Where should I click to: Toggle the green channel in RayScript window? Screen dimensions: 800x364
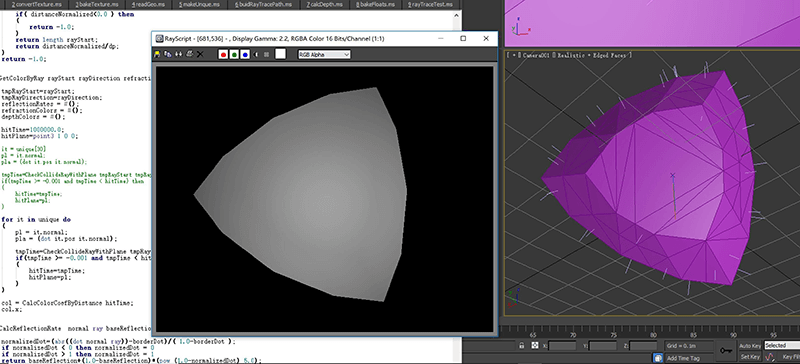click(234, 54)
